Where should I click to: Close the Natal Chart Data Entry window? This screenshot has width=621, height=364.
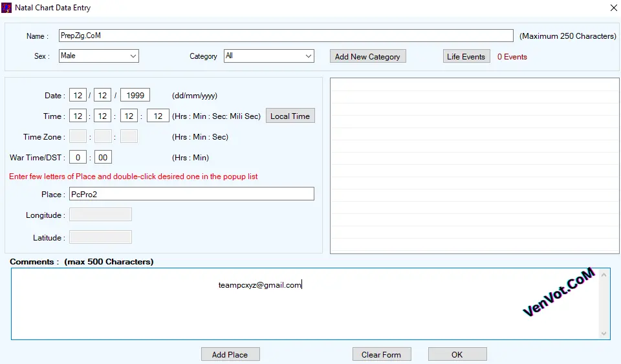(613, 8)
